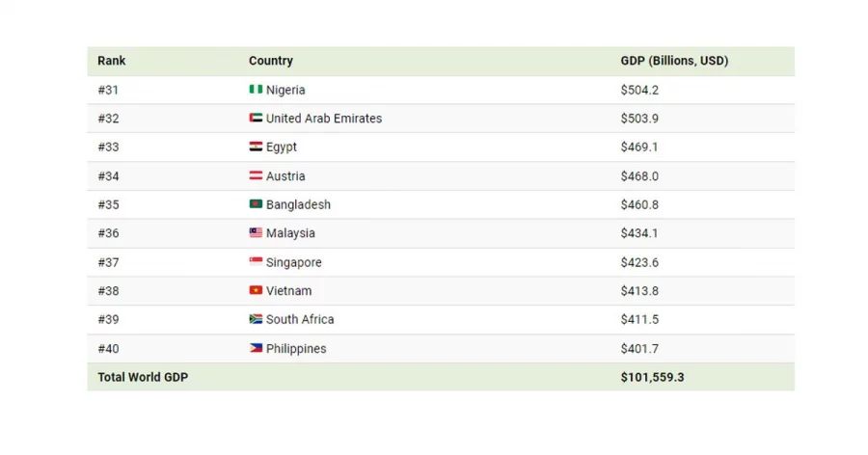Screen dimensions: 868x455
Task: Click the Rank column header
Action: click(x=112, y=61)
